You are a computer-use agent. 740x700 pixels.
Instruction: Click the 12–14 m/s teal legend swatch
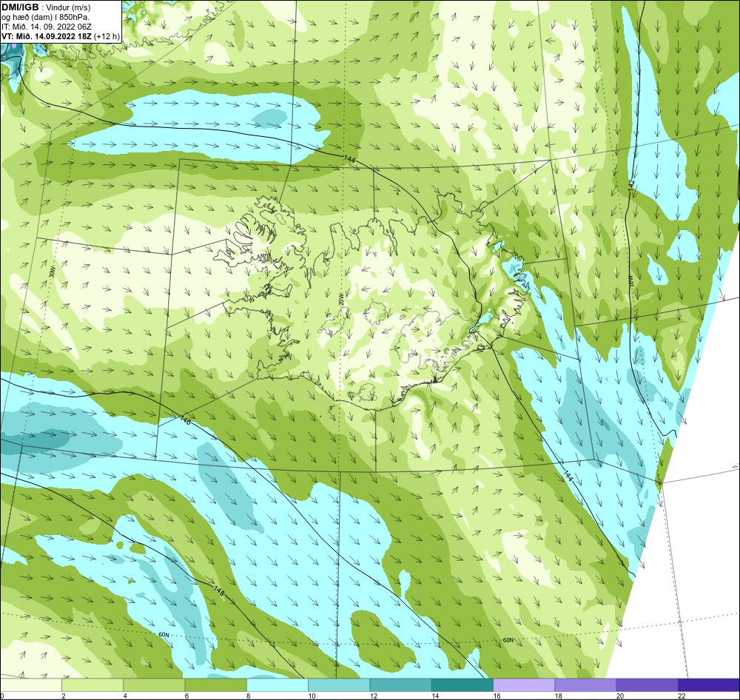coord(400,684)
